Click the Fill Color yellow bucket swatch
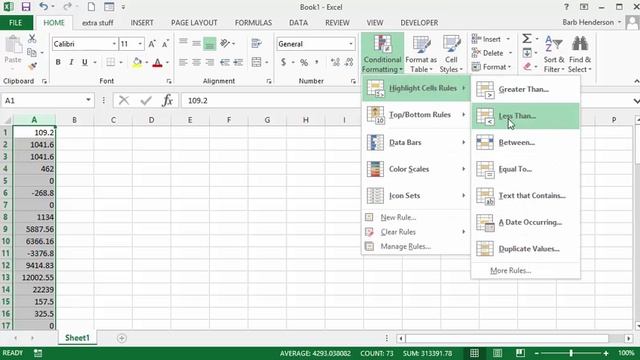 tap(137, 63)
